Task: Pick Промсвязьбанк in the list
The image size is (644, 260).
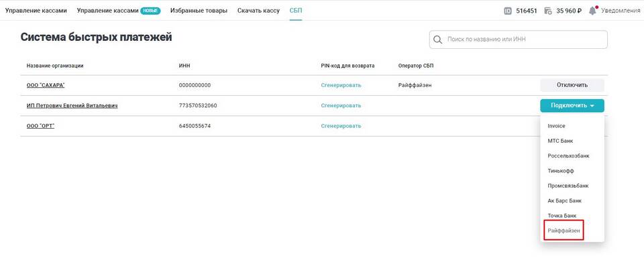Action: pyautogui.click(x=568, y=186)
